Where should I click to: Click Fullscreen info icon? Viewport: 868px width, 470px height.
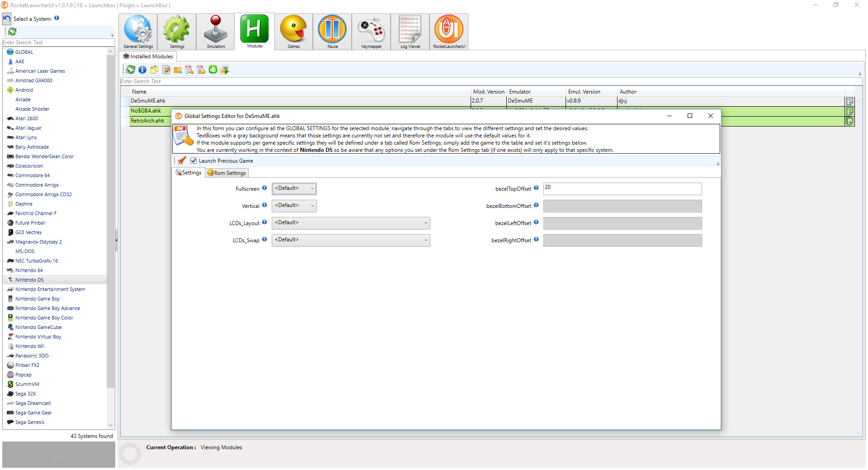pos(264,188)
